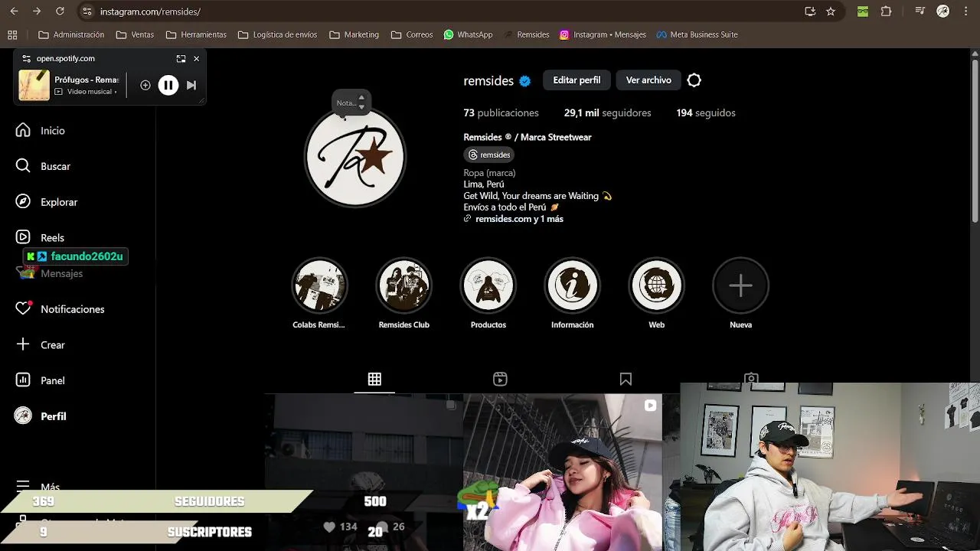The width and height of the screenshot is (980, 551).
Task: Bookmark this page with star icon
Action: [831, 11]
